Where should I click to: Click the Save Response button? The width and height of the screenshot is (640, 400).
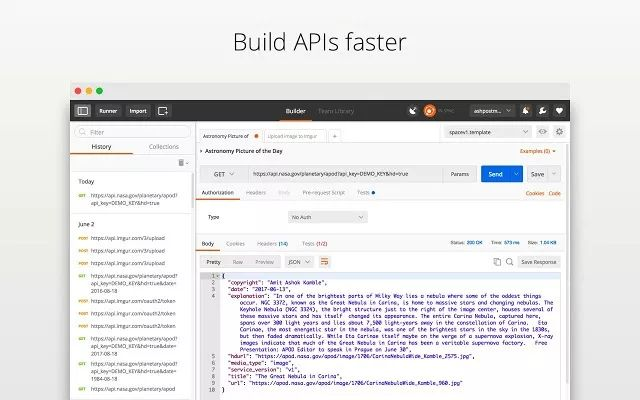(x=539, y=262)
